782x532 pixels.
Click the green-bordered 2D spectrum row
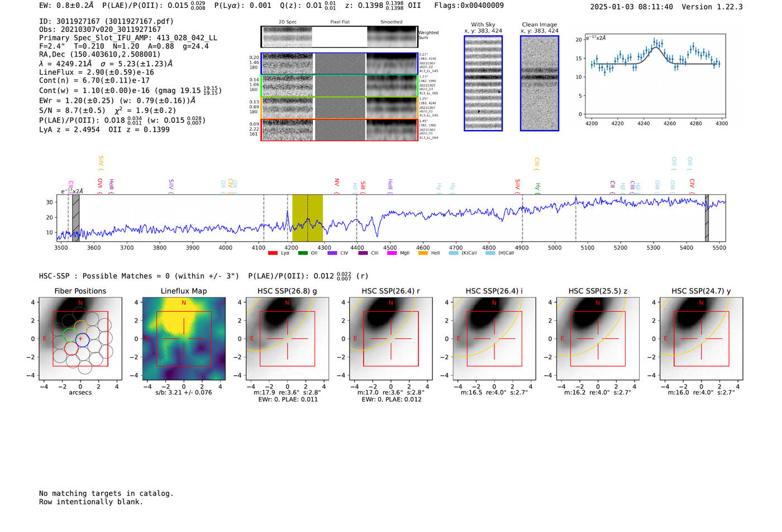click(340, 86)
